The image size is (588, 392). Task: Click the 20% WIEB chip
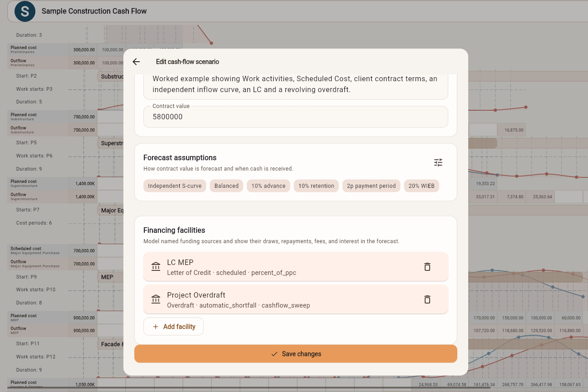coord(421,186)
